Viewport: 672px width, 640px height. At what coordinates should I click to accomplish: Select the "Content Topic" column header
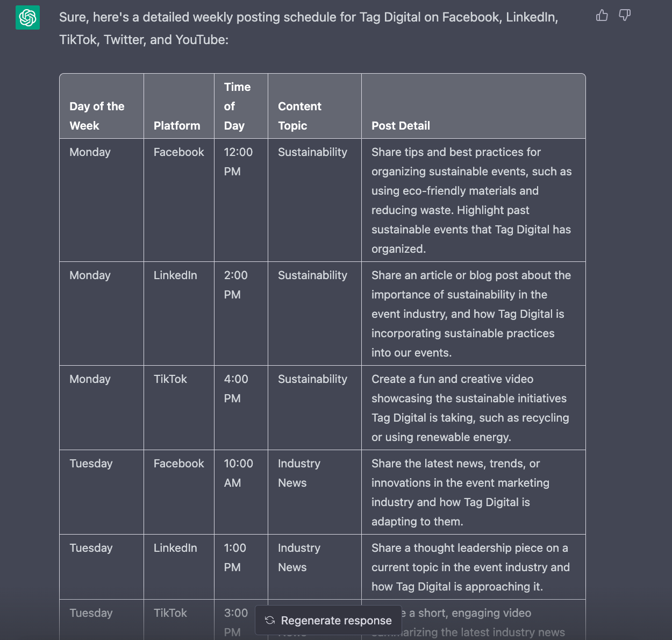pyautogui.click(x=299, y=116)
